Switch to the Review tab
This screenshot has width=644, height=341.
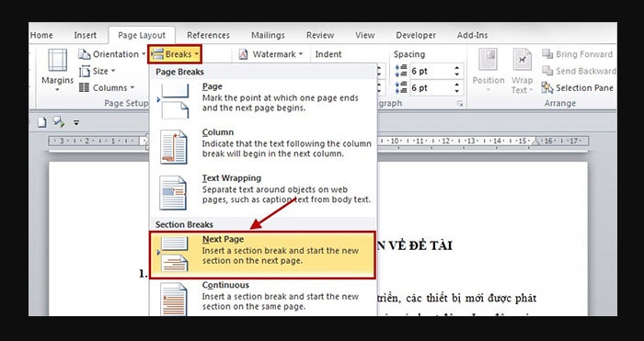click(x=320, y=35)
